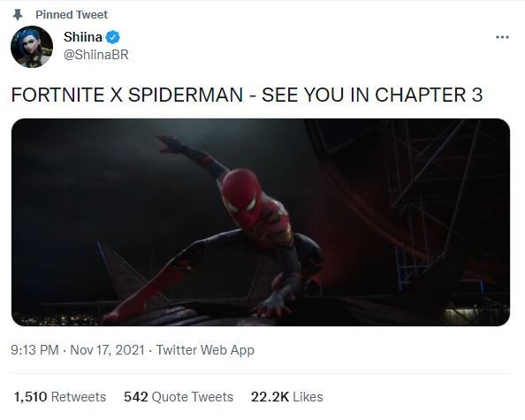View the 542 Quote Tweets
Viewport: 525px width, 420px height.
coord(179,397)
